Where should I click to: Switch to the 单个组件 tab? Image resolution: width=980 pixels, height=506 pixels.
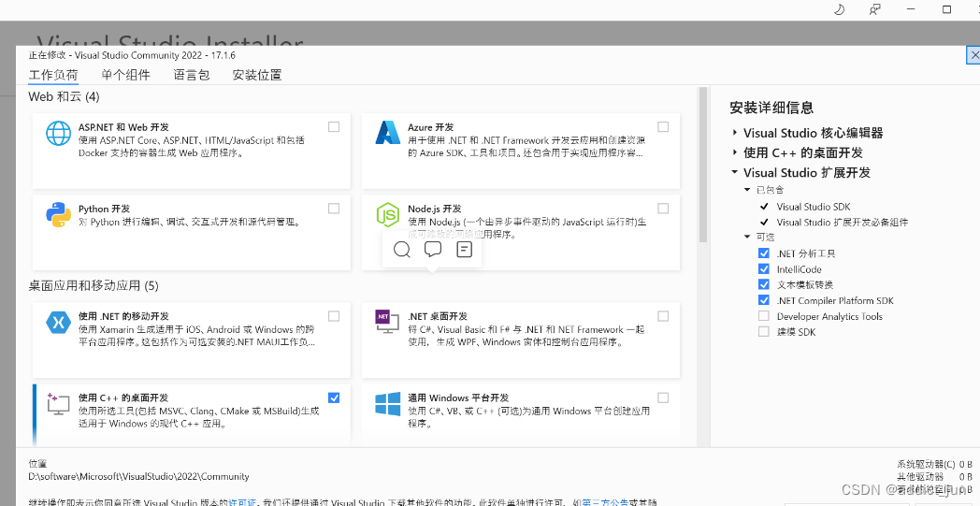(125, 75)
